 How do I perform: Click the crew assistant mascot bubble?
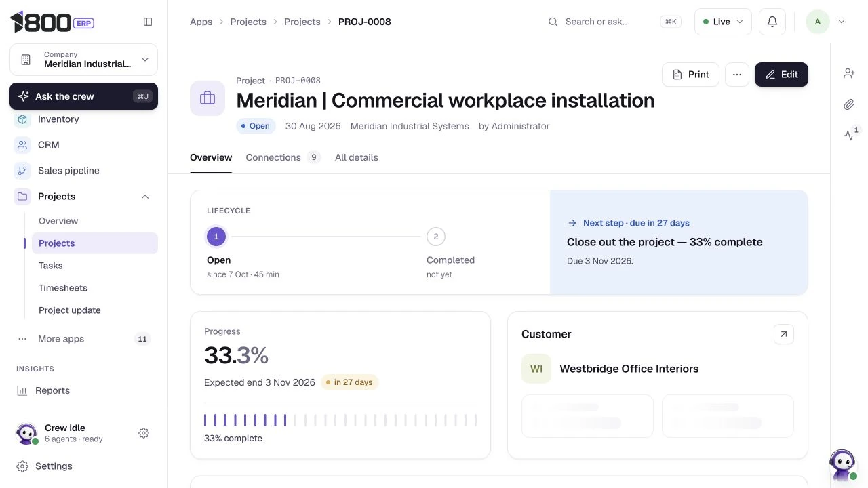pos(842,465)
